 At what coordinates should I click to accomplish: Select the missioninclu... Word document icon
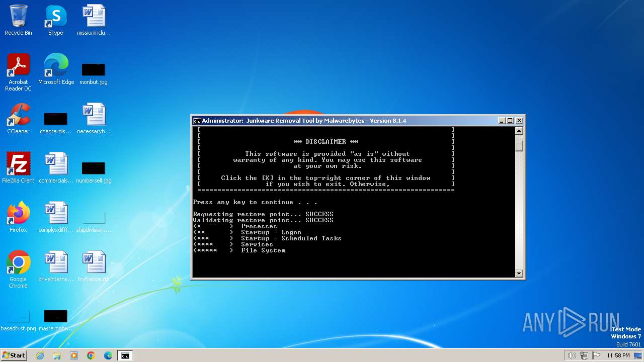click(94, 21)
